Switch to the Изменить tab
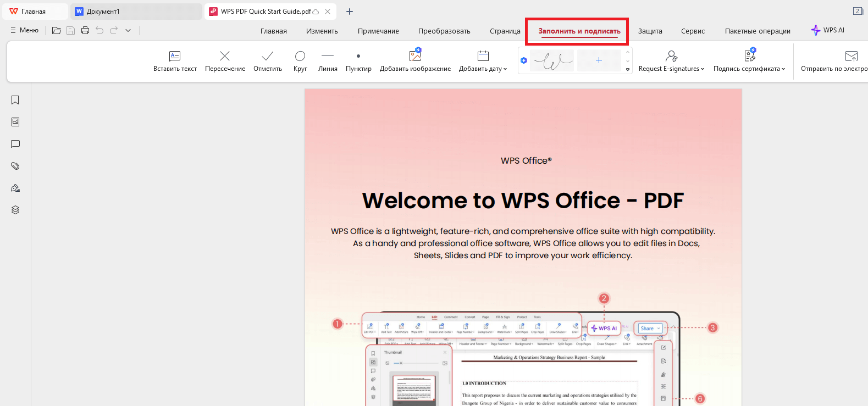 pyautogui.click(x=322, y=31)
